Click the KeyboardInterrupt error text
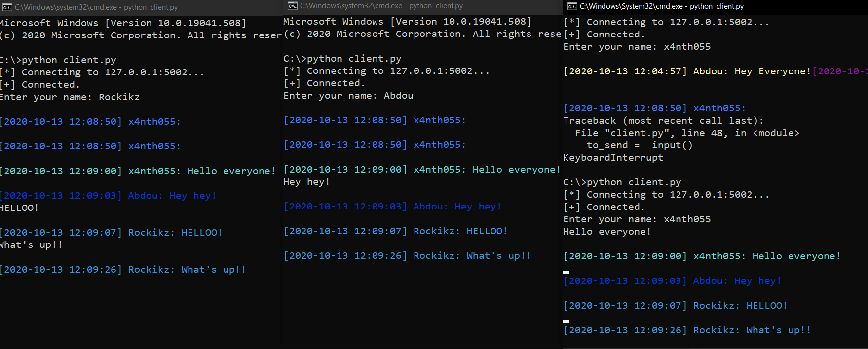The image size is (868, 349). click(613, 158)
